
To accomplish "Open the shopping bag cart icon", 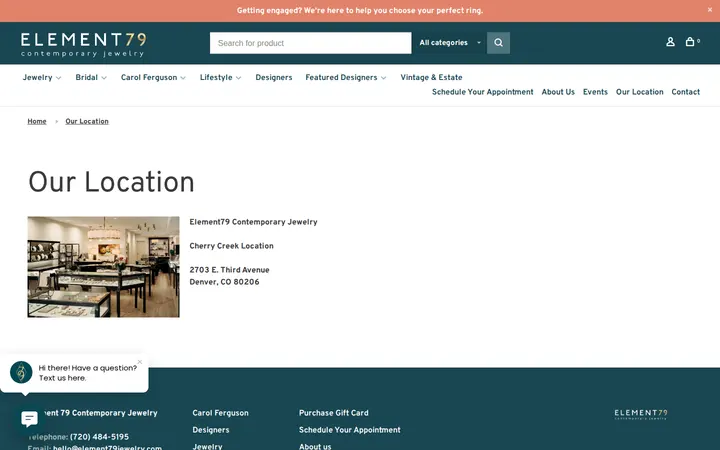I will (690, 41).
